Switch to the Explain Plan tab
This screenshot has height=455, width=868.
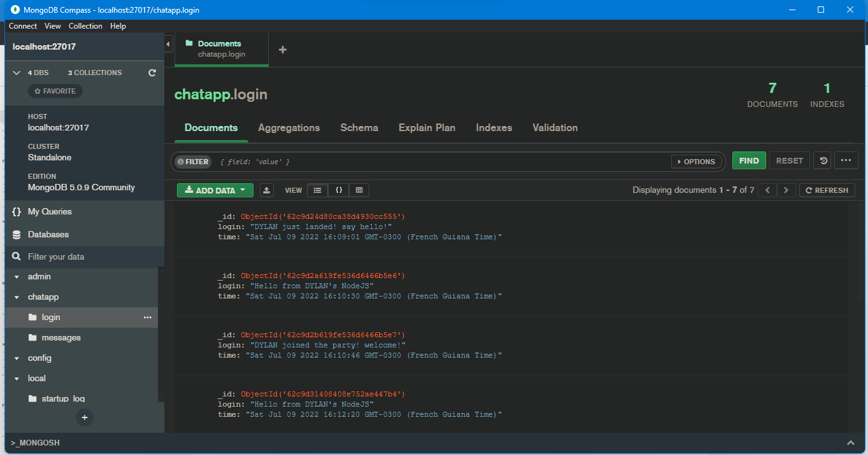pos(427,128)
